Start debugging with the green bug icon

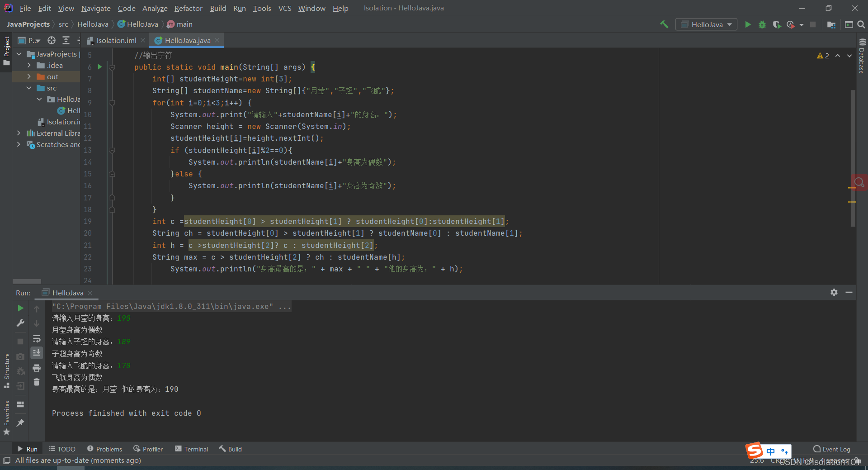762,24
